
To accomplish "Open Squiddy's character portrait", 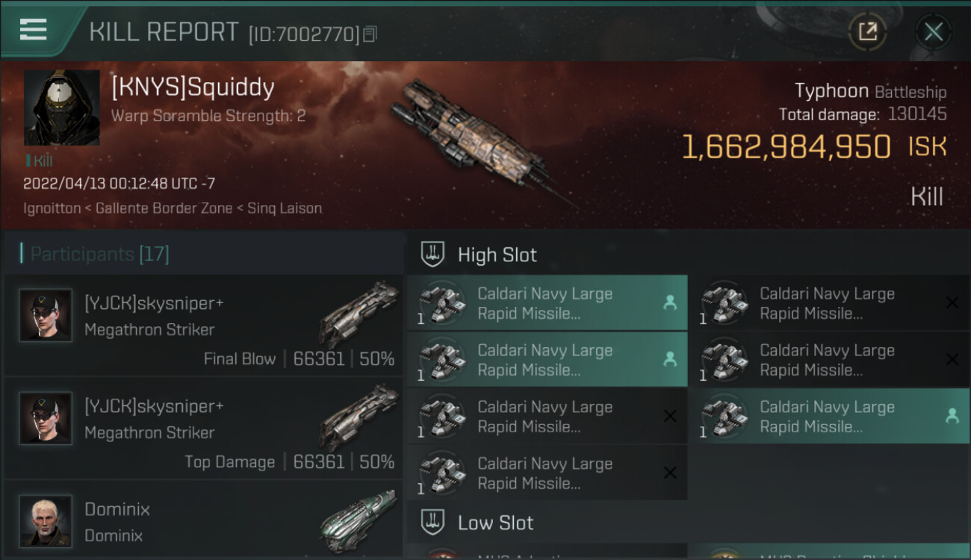I will coord(61,108).
